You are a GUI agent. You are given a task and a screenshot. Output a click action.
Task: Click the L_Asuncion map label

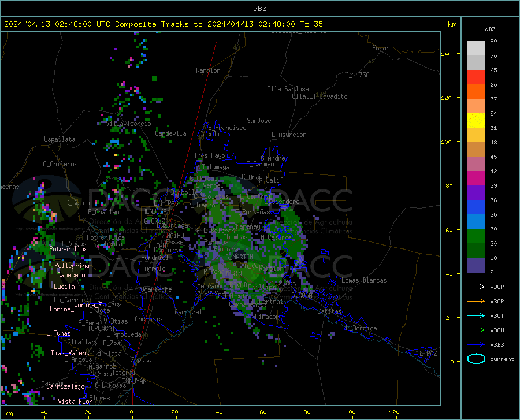pos(289,135)
